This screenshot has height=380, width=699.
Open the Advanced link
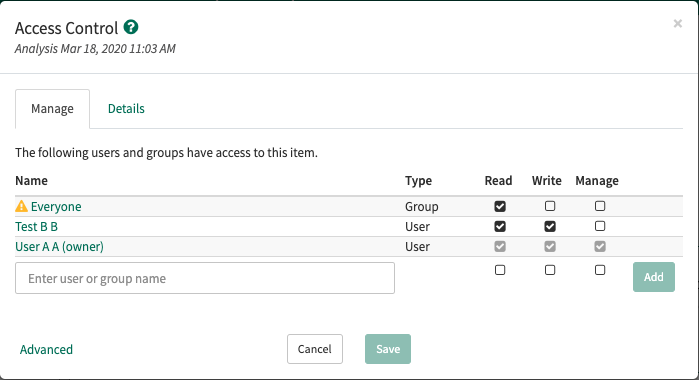pos(46,349)
